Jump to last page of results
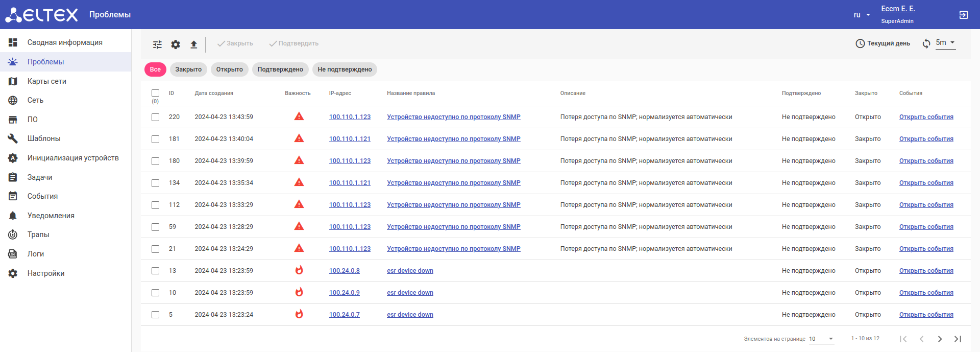The width and height of the screenshot is (980, 352). pos(958,339)
